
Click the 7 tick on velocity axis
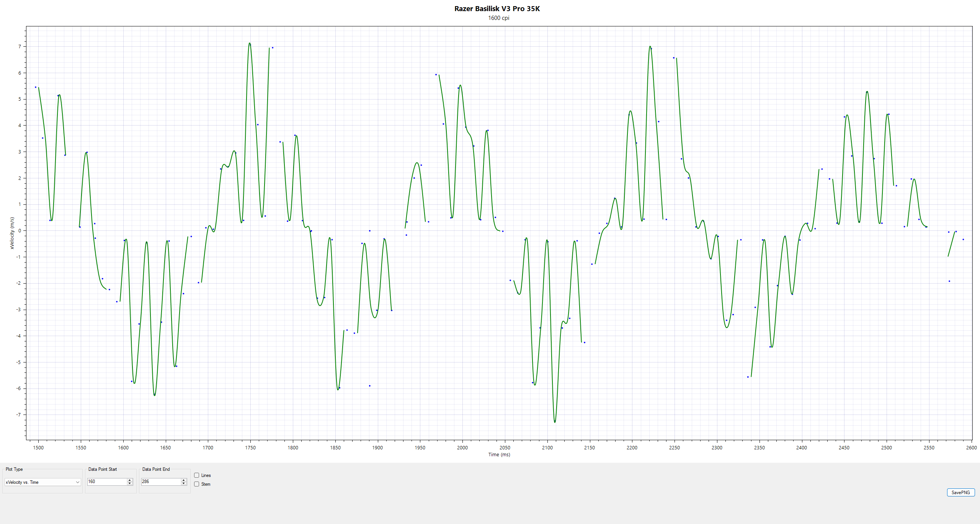tap(20, 47)
